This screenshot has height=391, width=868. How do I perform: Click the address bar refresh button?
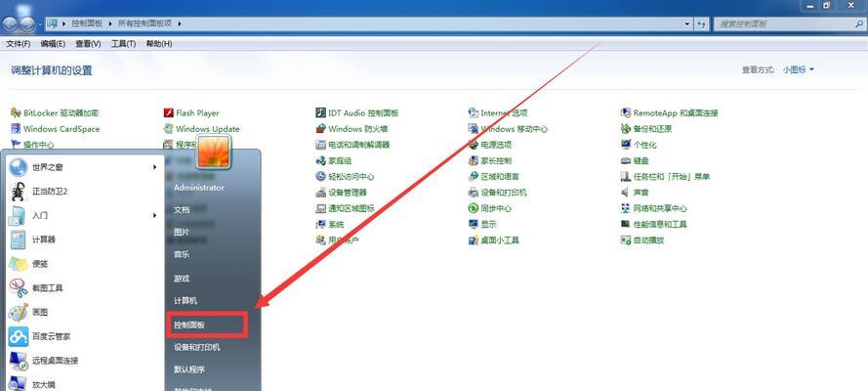tap(702, 23)
